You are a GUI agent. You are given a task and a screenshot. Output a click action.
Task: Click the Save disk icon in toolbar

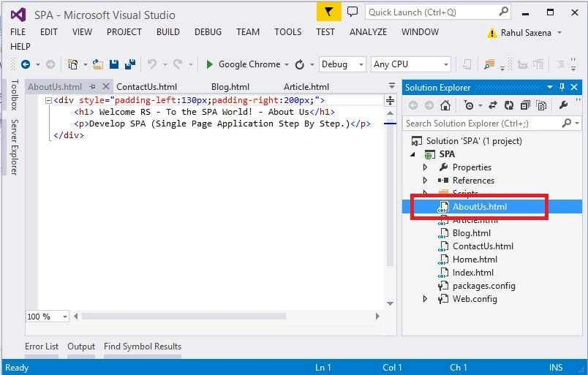(x=114, y=64)
